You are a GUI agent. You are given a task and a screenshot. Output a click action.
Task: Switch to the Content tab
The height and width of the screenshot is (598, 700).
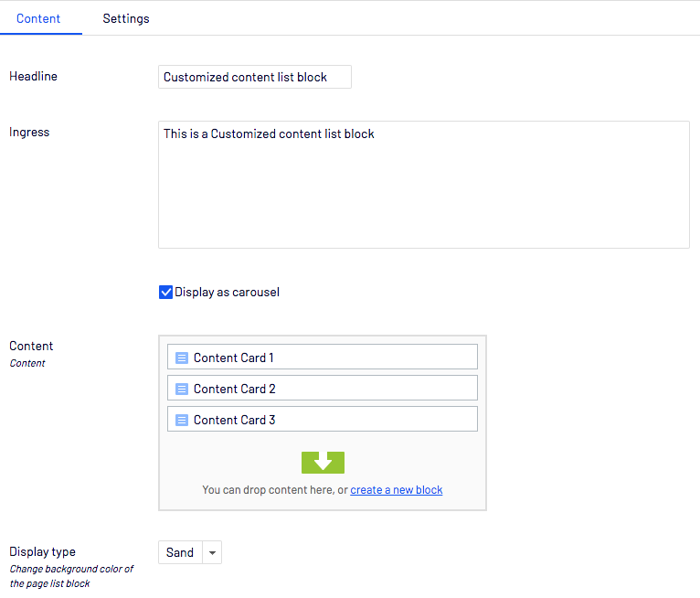tap(38, 18)
